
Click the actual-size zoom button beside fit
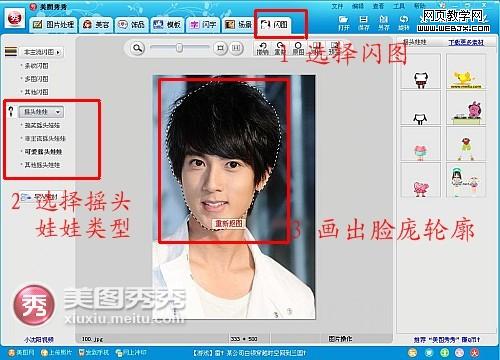[x=236, y=48]
